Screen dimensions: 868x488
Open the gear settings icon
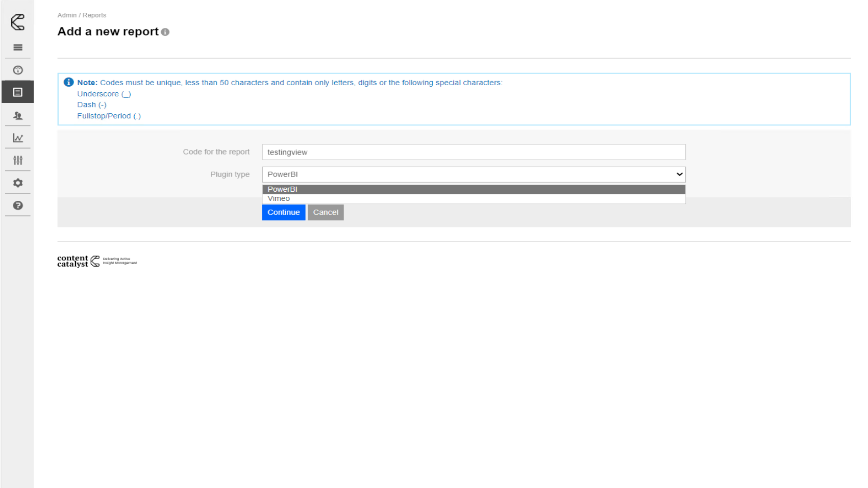click(18, 183)
